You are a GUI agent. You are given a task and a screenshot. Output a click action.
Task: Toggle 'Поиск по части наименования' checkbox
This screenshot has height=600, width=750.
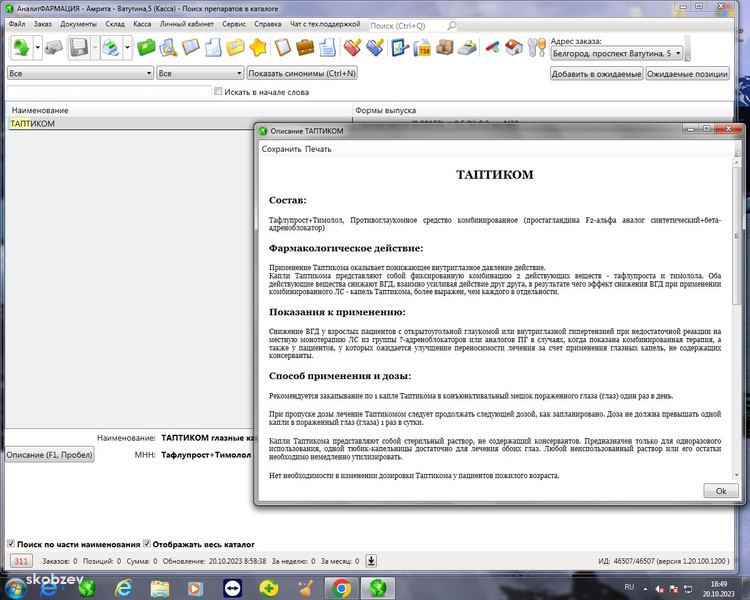point(11,544)
